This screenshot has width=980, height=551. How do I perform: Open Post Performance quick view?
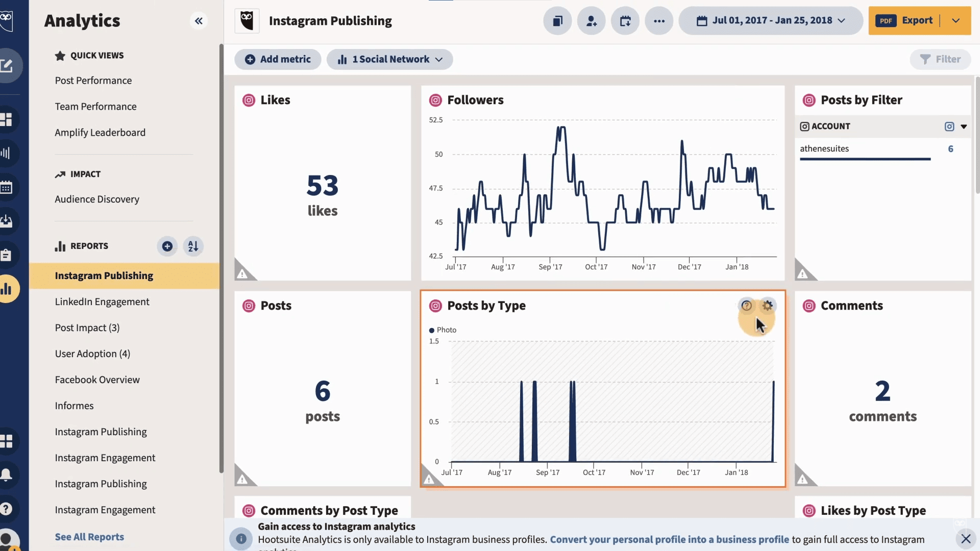[x=93, y=81]
